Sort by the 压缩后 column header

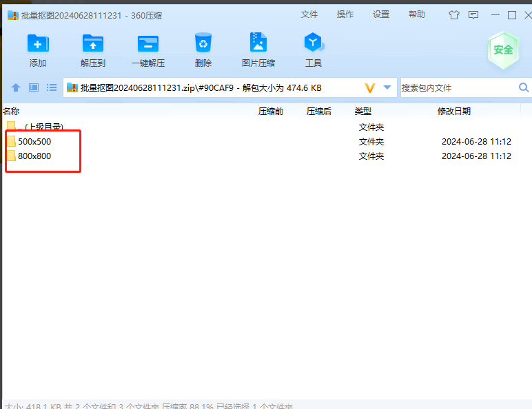point(318,112)
